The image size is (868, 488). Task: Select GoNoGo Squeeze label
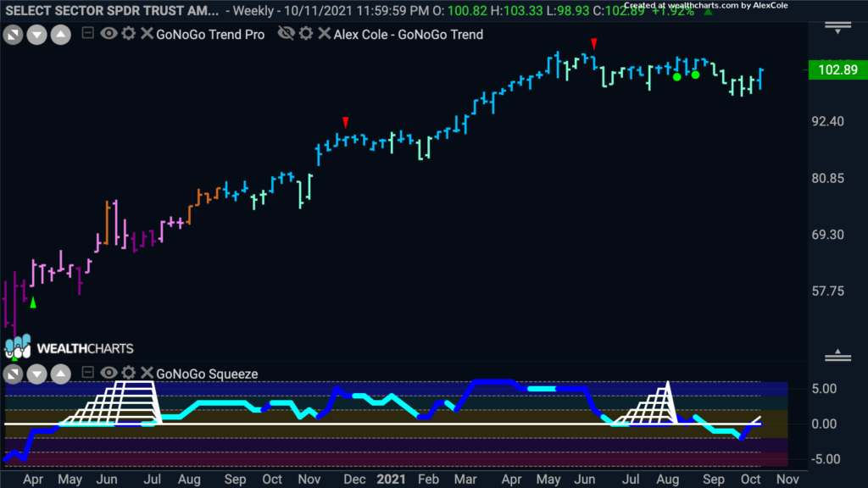point(207,374)
